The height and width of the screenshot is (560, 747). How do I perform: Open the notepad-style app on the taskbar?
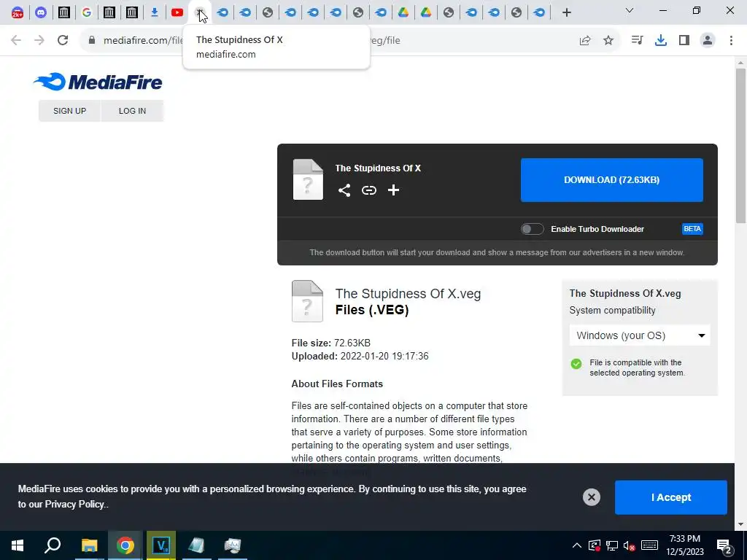pos(196,545)
